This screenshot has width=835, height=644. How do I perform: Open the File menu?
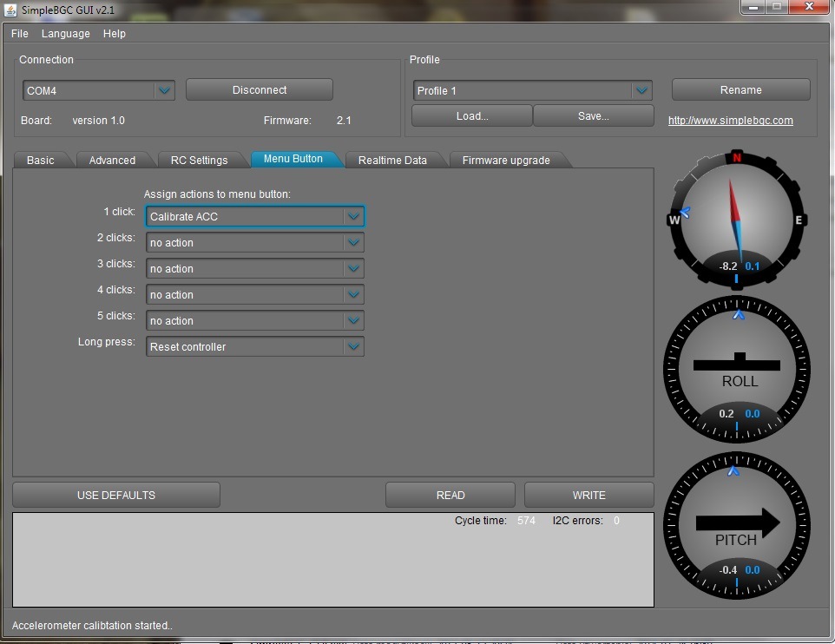[x=20, y=34]
